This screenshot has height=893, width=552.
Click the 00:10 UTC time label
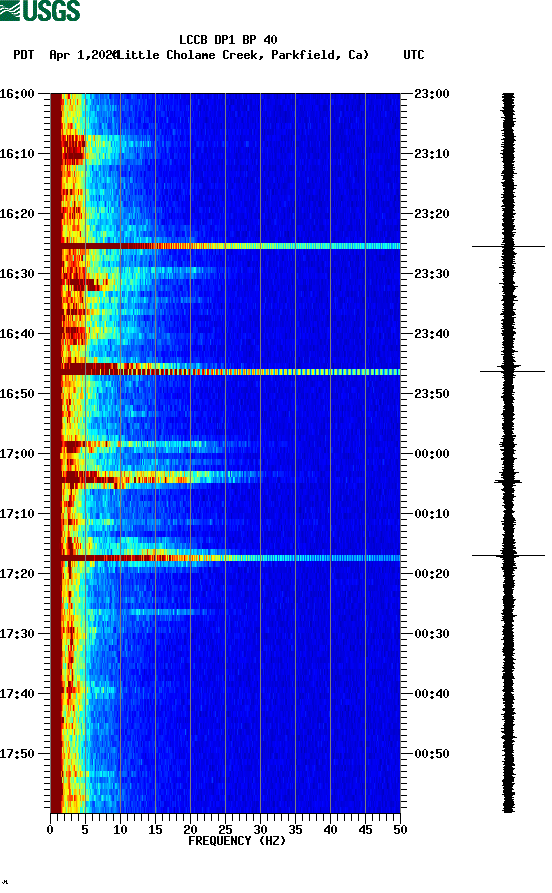click(x=432, y=514)
